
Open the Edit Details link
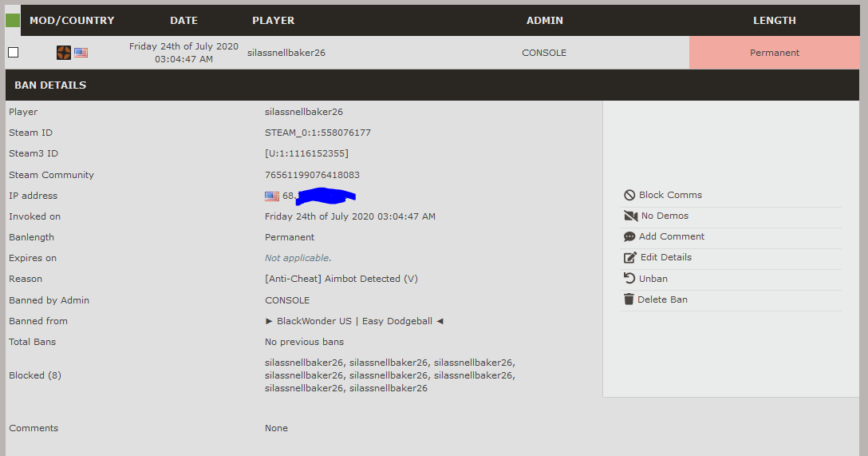coord(666,258)
